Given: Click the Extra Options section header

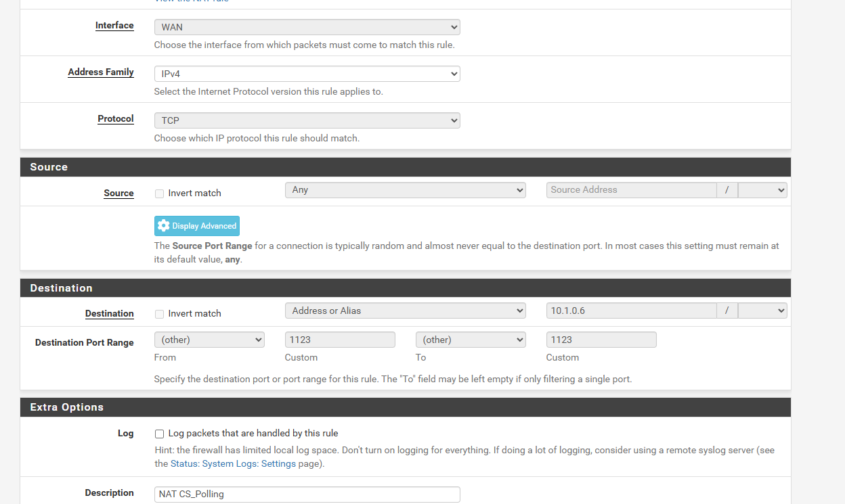Looking at the screenshot, I should coord(406,407).
